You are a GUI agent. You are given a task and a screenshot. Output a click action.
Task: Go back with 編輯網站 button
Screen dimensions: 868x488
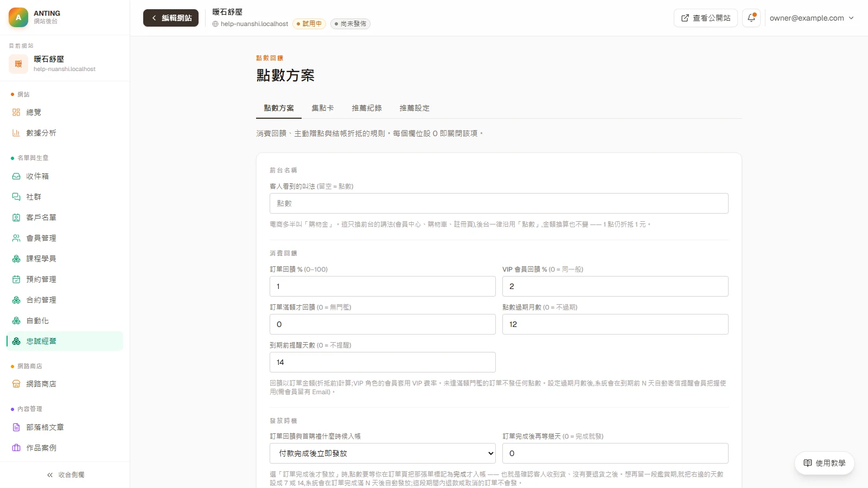point(171,18)
